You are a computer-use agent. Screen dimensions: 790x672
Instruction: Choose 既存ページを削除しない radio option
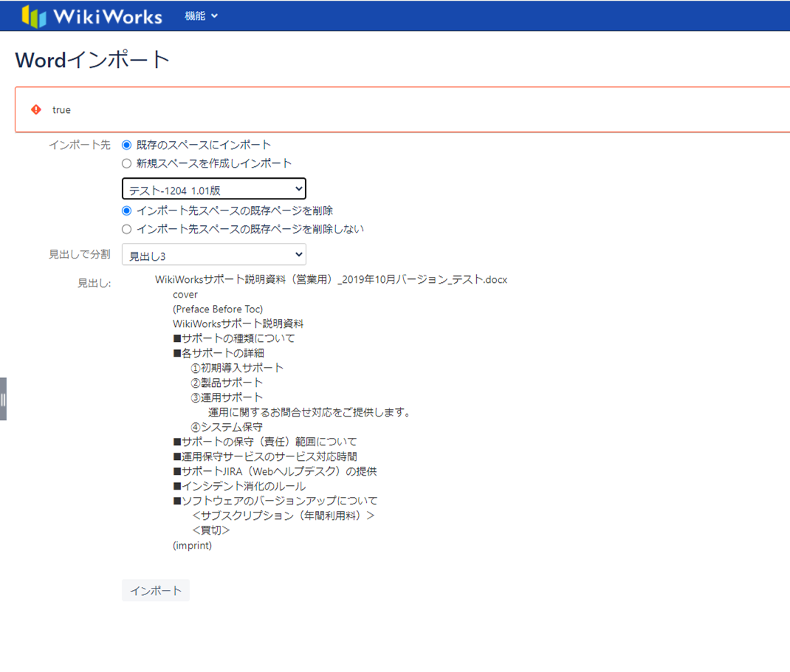coord(127,229)
